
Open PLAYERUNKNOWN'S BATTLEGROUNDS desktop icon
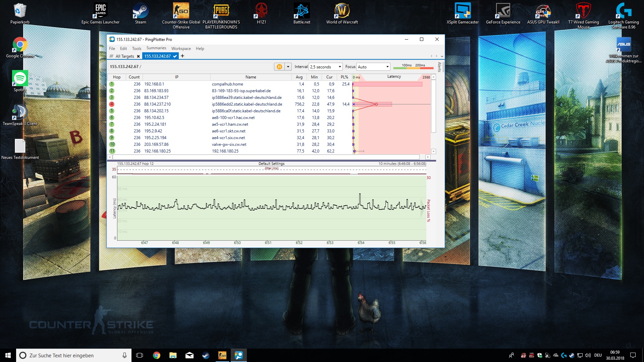point(221,16)
